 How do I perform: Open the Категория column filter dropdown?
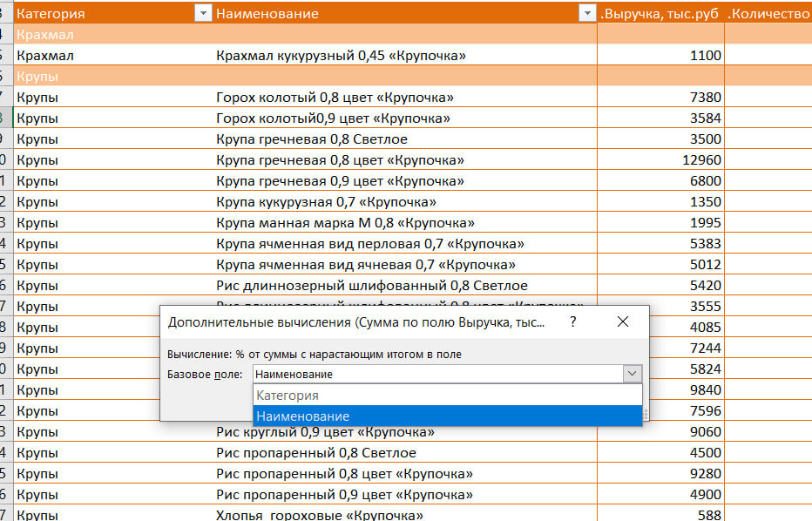point(203,13)
